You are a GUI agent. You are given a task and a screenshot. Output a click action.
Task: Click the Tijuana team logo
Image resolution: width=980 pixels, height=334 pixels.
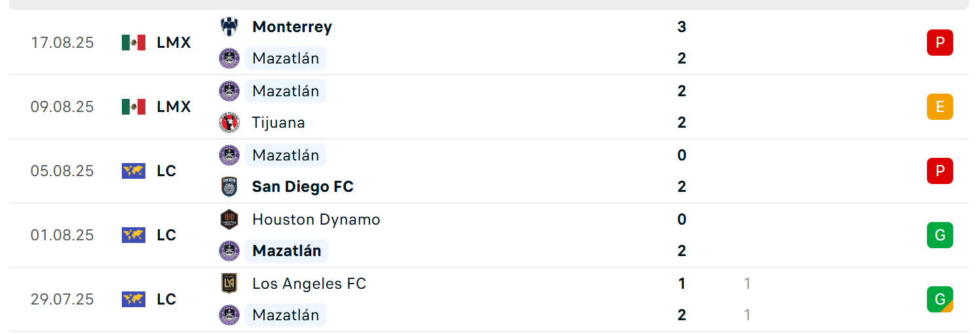[x=229, y=122]
